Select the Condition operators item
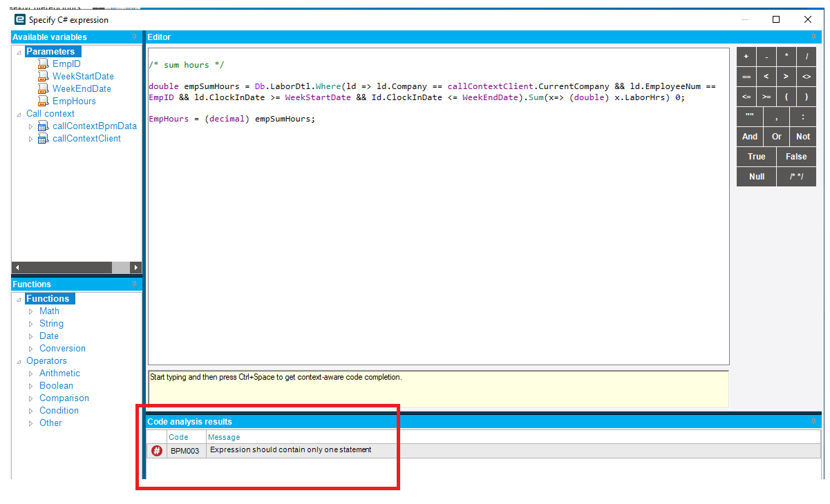Viewport: 830px width, 504px height. 59,410
